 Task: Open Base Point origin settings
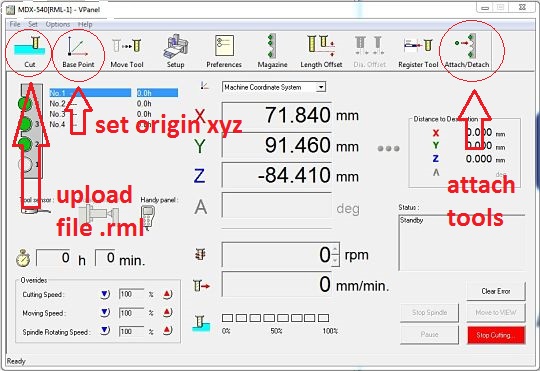click(x=78, y=51)
